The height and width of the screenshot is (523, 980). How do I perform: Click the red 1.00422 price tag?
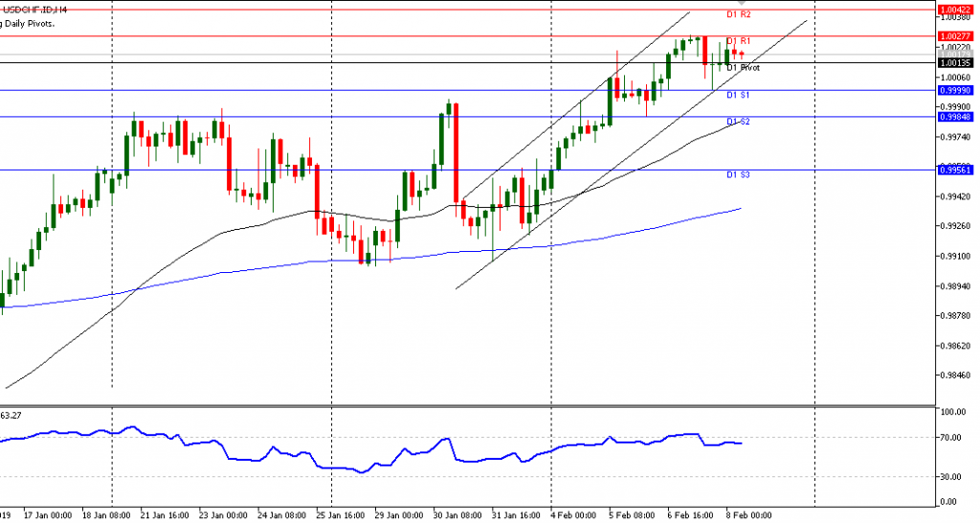[x=957, y=9]
